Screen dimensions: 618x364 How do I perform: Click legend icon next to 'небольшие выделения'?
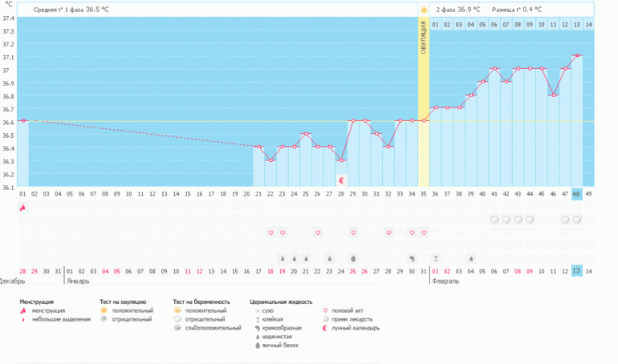[x=23, y=320]
